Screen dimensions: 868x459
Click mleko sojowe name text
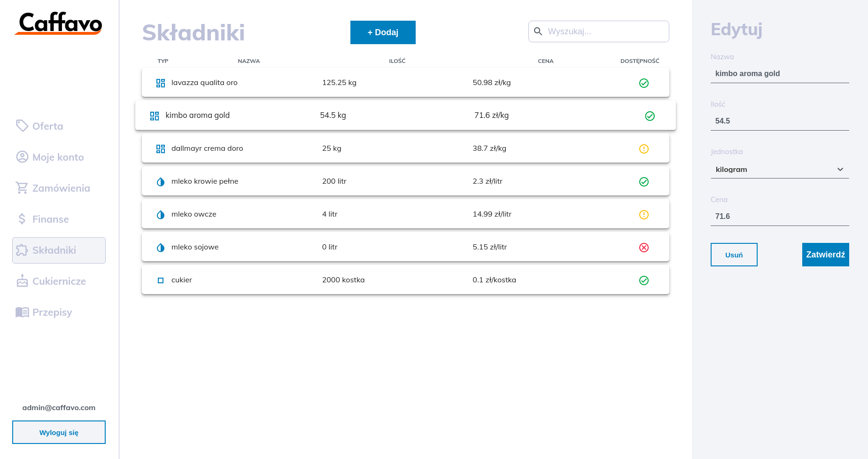tap(195, 247)
